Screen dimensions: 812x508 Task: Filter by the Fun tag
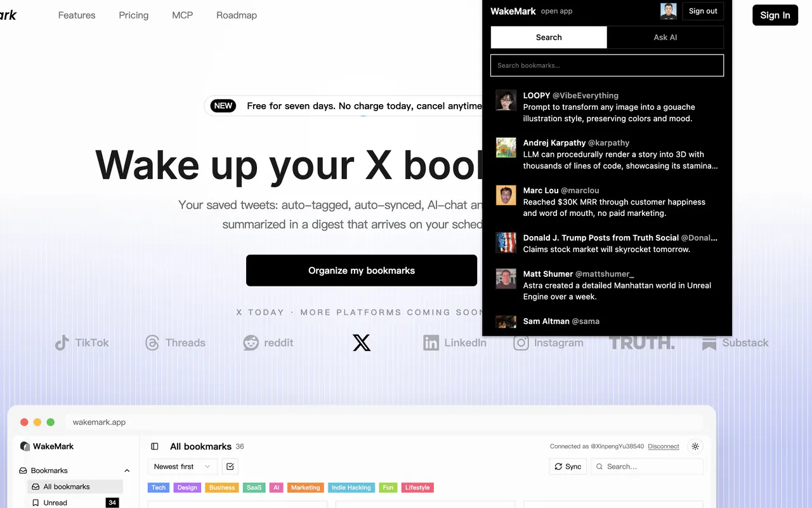click(x=388, y=488)
